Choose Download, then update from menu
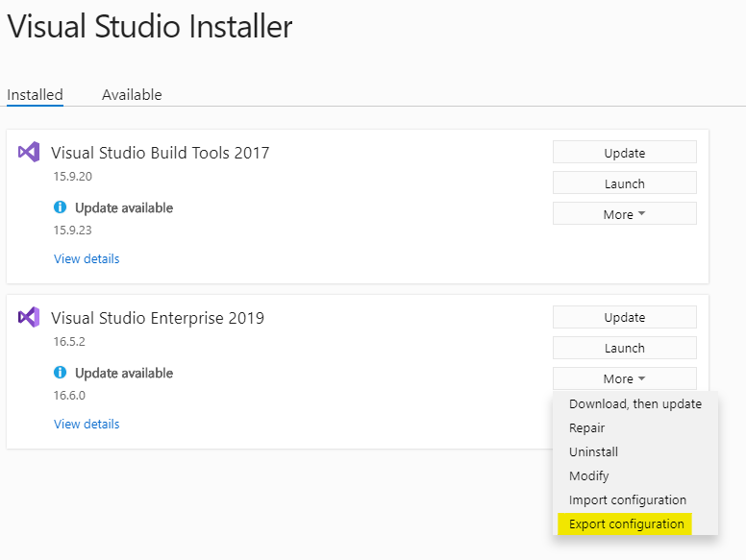The image size is (746, 560). pos(635,403)
